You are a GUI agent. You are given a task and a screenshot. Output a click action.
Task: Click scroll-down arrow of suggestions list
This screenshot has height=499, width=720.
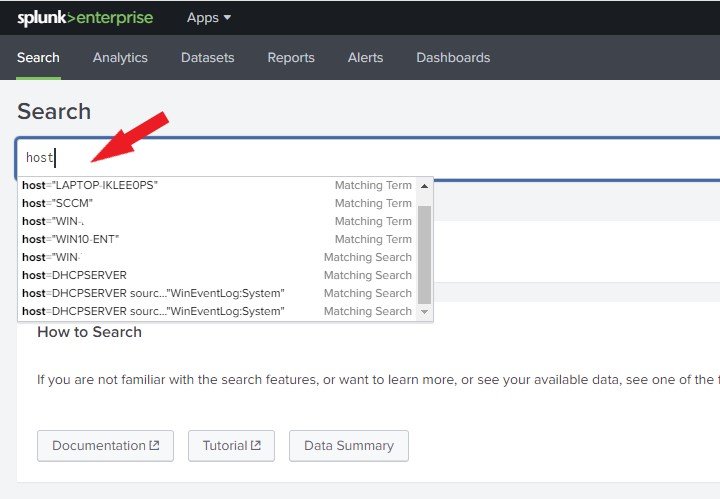pyautogui.click(x=424, y=312)
